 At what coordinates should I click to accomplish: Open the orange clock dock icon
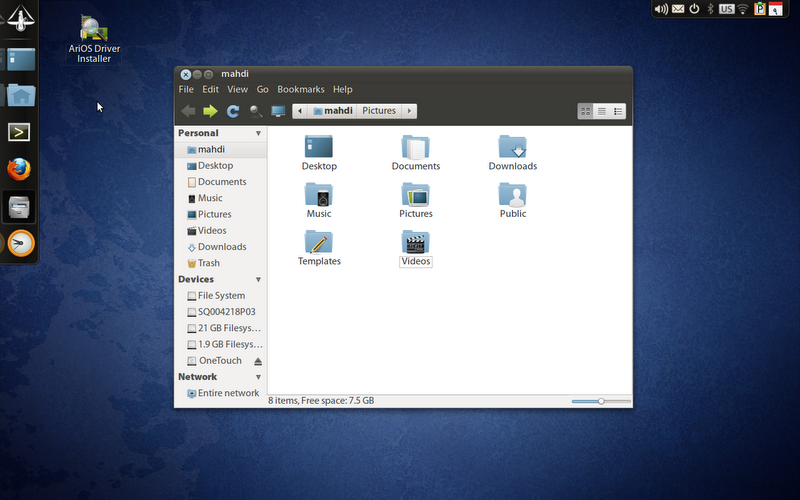pos(21,243)
